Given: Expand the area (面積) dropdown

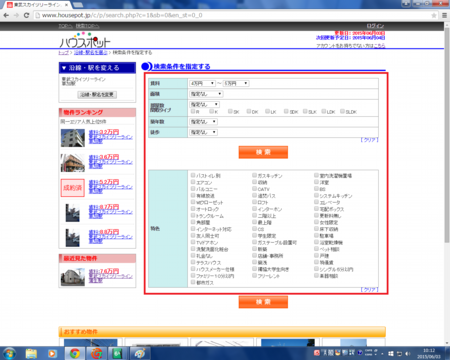Looking at the screenshot, I should coord(206,94).
